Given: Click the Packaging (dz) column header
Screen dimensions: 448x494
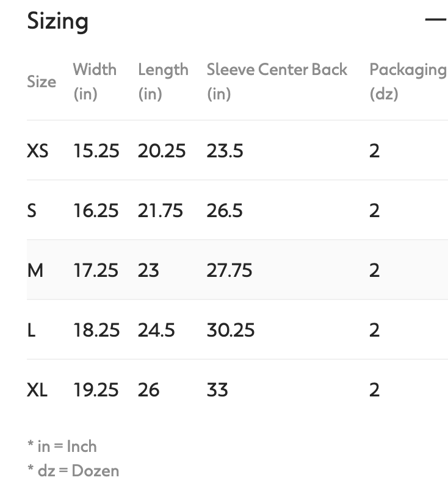Looking at the screenshot, I should pyautogui.click(x=408, y=81).
